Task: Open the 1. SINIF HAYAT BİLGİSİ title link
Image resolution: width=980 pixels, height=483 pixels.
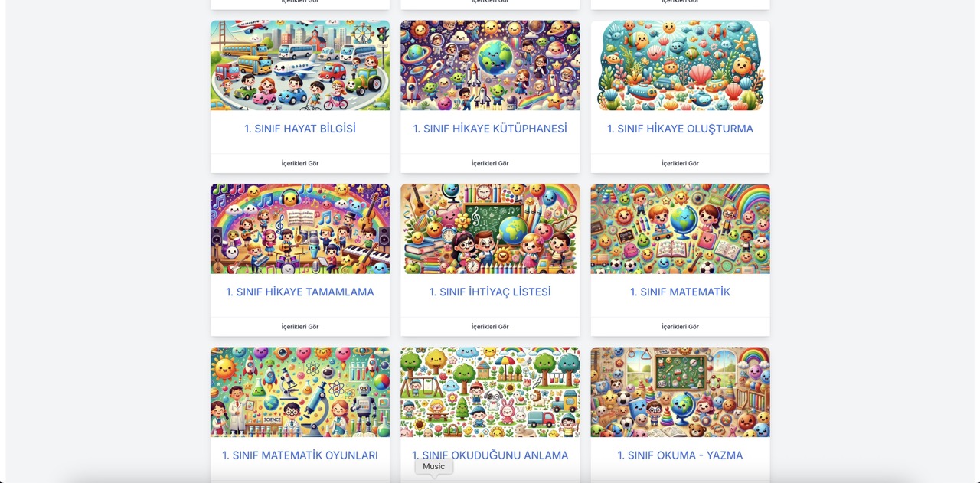Action: [x=300, y=129]
